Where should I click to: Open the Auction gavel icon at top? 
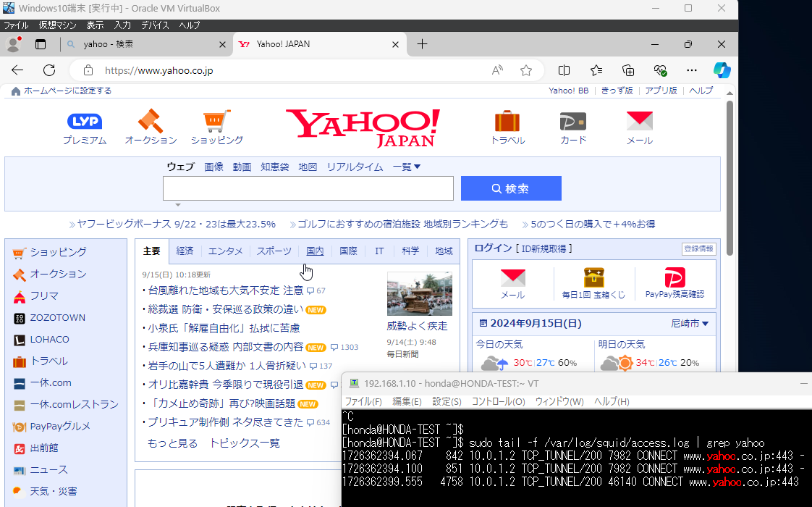click(x=151, y=121)
